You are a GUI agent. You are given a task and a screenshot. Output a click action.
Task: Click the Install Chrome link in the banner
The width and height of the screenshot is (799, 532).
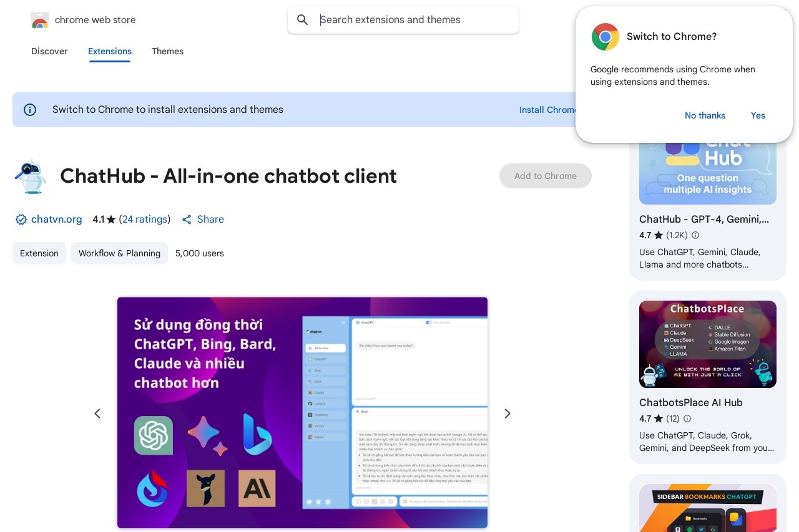point(547,110)
